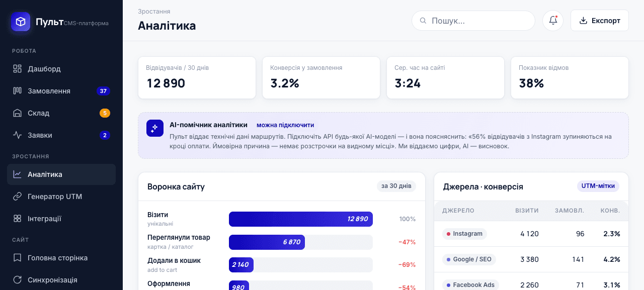This screenshot has width=644, height=290.
Task: Click the −47% drop-off value
Action: [x=407, y=242]
